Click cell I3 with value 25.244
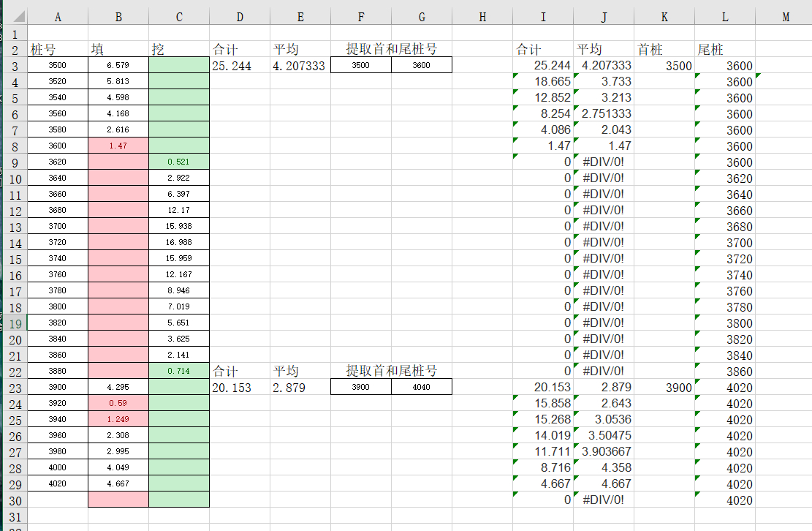The image size is (812, 531). click(543, 65)
